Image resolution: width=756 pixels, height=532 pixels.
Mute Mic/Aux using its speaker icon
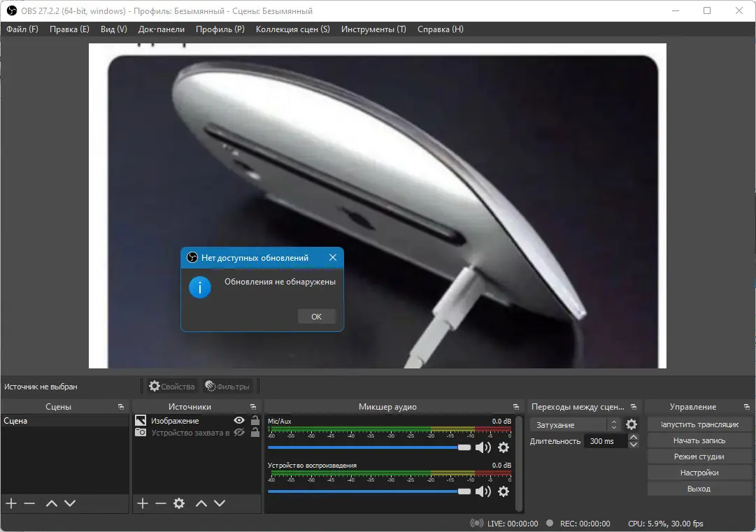(482, 447)
